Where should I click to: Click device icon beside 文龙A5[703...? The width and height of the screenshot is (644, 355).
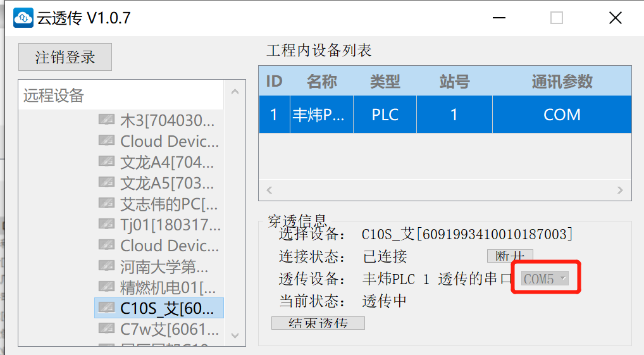(x=106, y=182)
